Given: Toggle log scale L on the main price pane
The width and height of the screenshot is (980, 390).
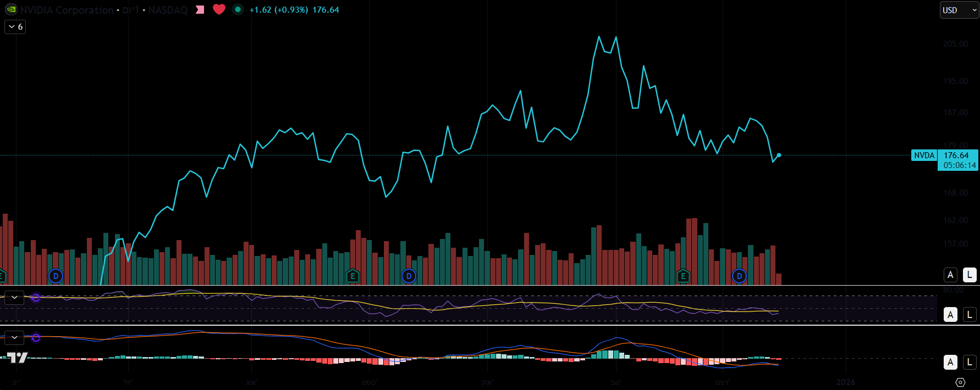Looking at the screenshot, I should [970, 275].
